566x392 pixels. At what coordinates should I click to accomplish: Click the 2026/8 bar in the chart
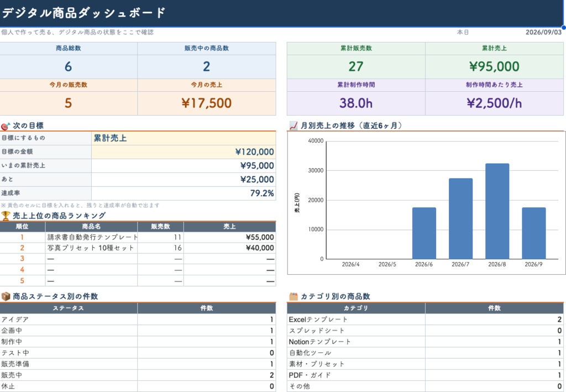497,211
